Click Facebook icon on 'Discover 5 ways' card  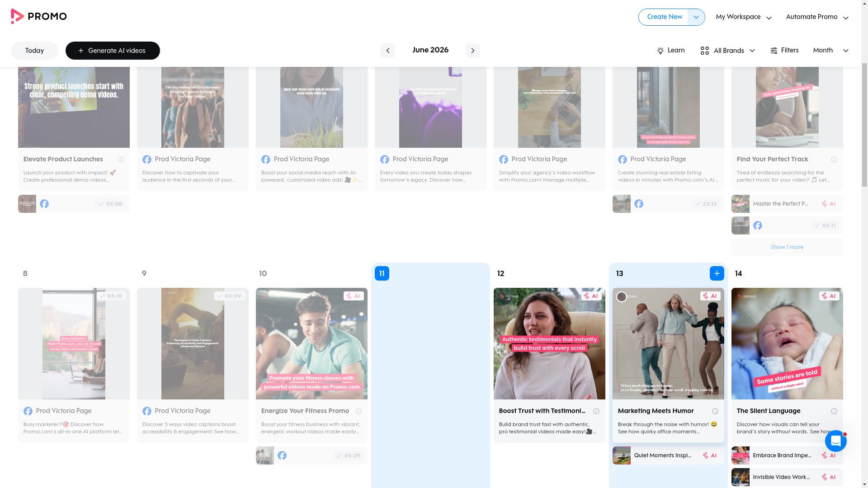point(147,411)
